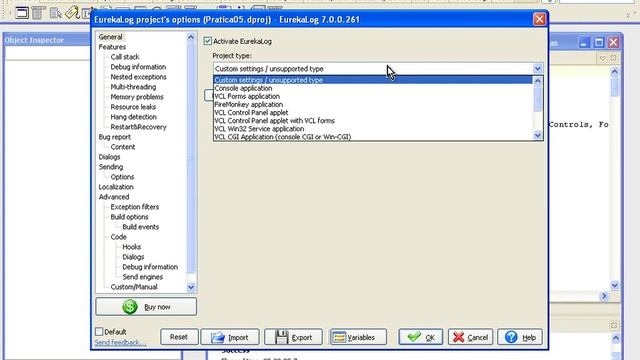The image size is (640, 360).
Task: Select Dialogs under Code
Action: pos(133,257)
